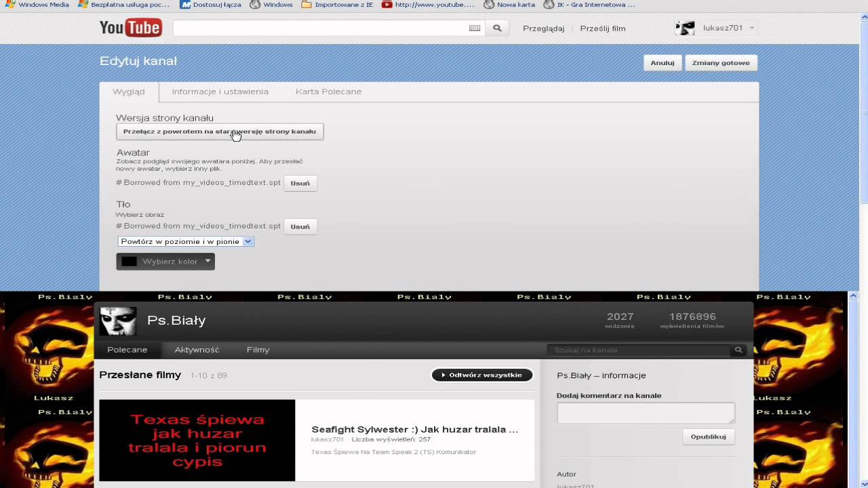Open the on-screen keyboard icon in search
This screenshot has width=868, height=488.
(475, 28)
